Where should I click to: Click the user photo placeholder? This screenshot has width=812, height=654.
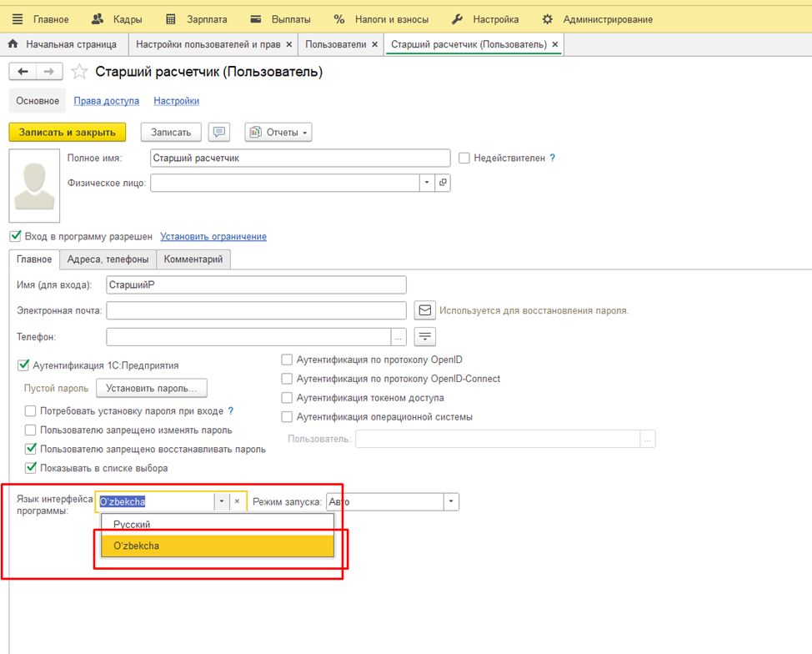[34, 186]
